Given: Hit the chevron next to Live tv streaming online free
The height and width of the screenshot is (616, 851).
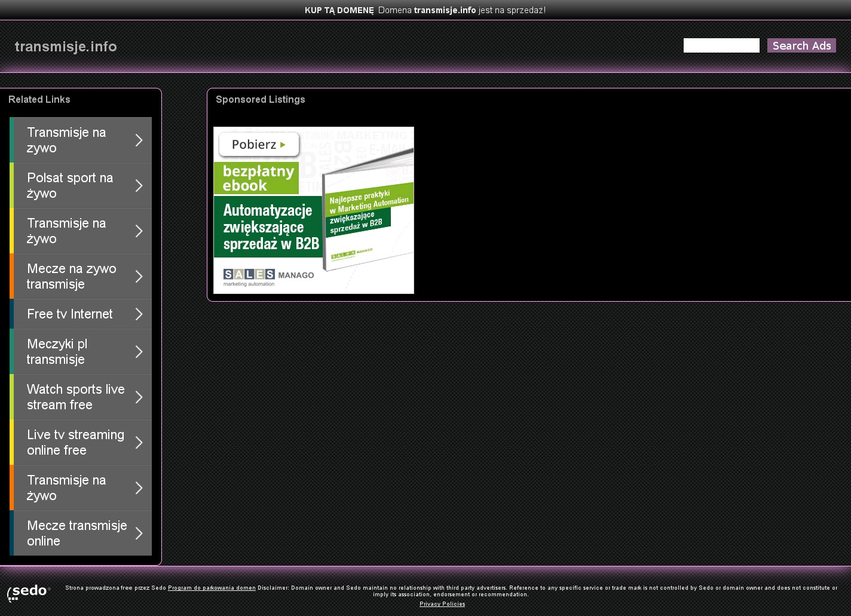Looking at the screenshot, I should click(x=139, y=443).
